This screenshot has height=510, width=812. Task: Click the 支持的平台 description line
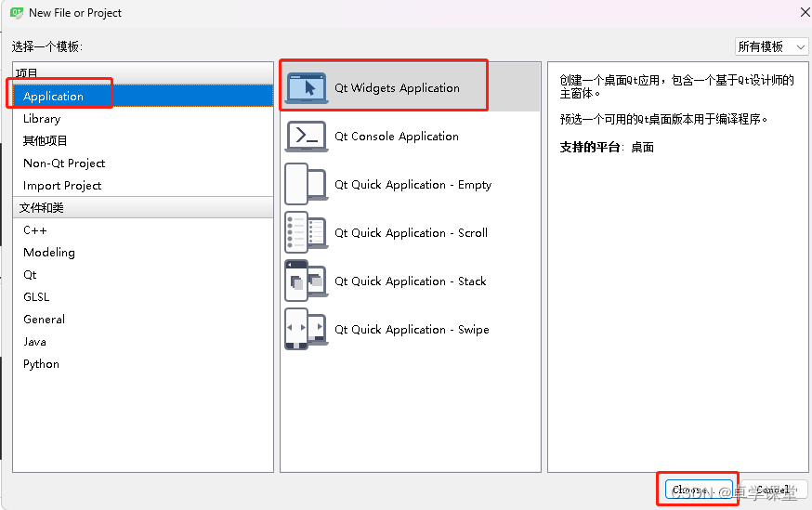pyautogui.click(x=607, y=148)
